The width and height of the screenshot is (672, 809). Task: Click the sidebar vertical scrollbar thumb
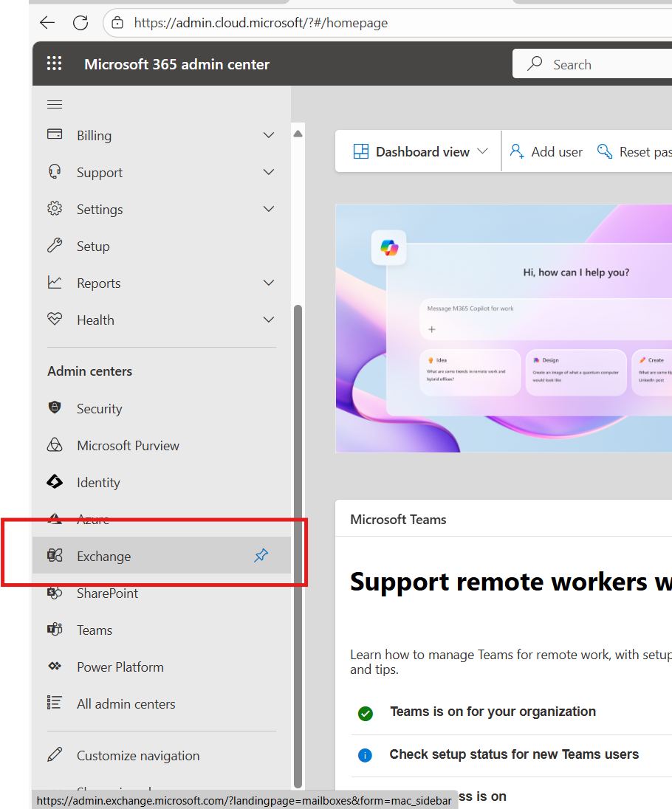click(298, 546)
